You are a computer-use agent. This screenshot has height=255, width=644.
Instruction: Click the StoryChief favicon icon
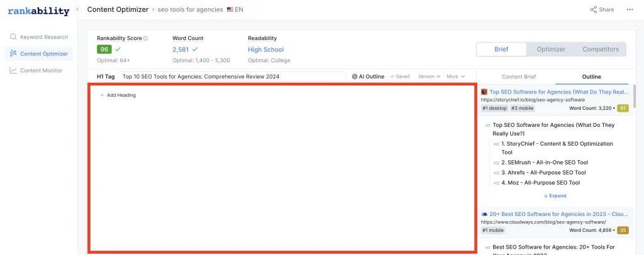click(x=484, y=92)
